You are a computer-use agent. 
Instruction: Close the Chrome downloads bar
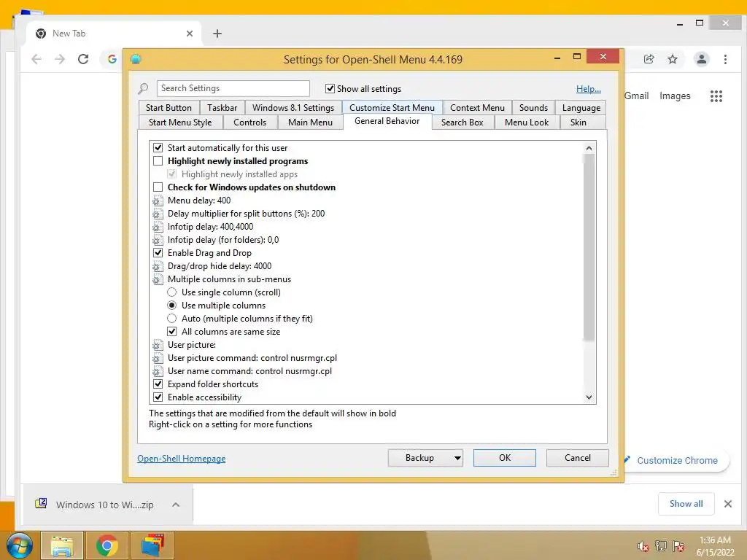(x=728, y=504)
